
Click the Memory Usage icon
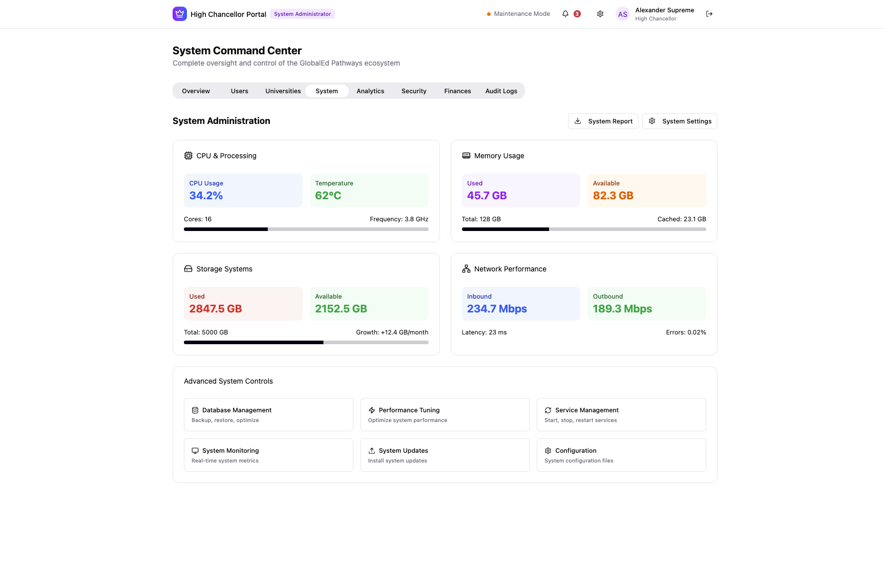click(466, 156)
